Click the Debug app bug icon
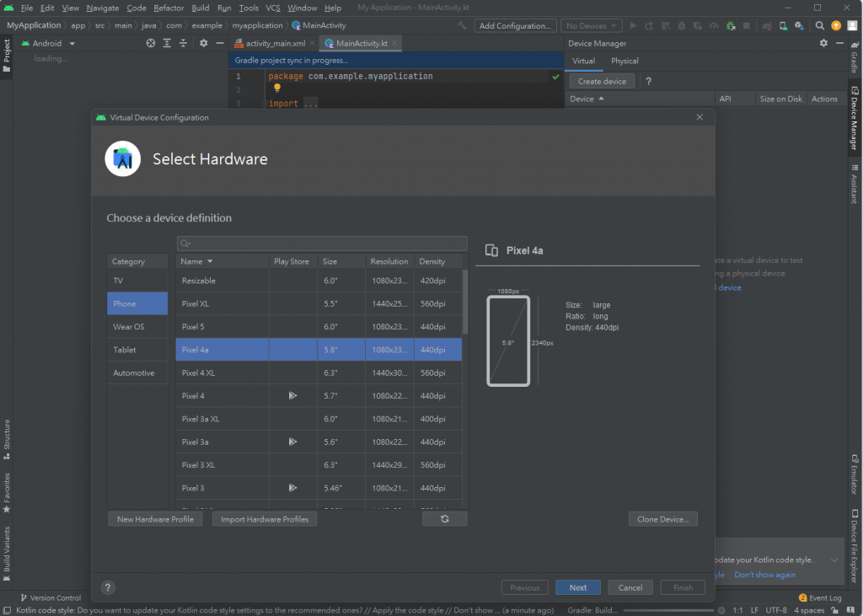The height and width of the screenshot is (616, 863). [x=682, y=26]
